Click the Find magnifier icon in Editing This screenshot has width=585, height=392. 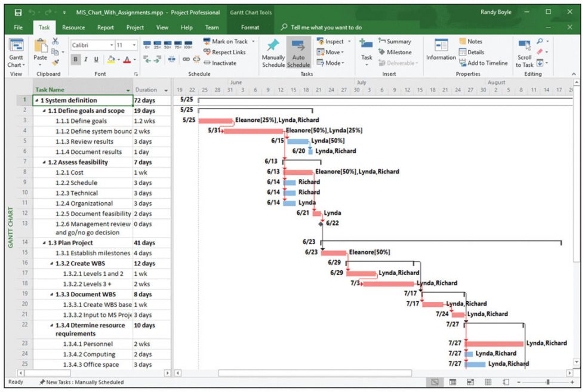pyautogui.click(x=540, y=41)
